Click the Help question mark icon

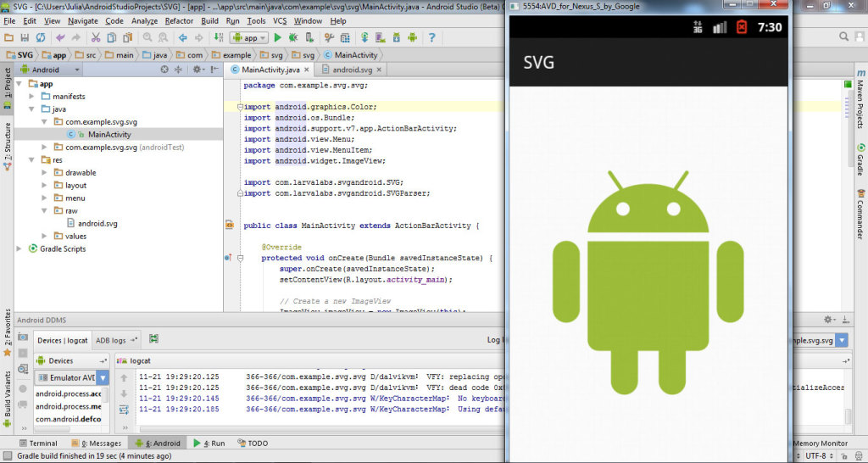(431, 37)
